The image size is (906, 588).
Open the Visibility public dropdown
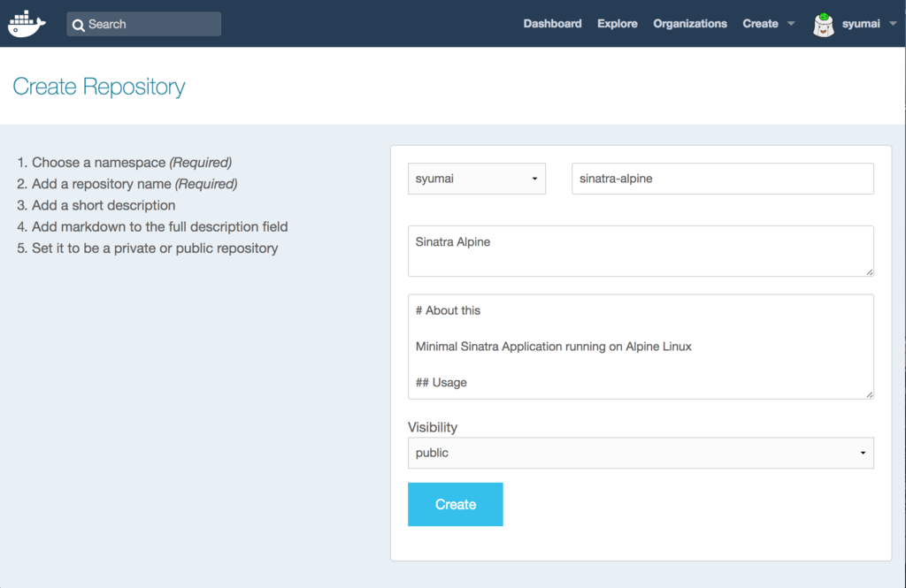click(641, 453)
